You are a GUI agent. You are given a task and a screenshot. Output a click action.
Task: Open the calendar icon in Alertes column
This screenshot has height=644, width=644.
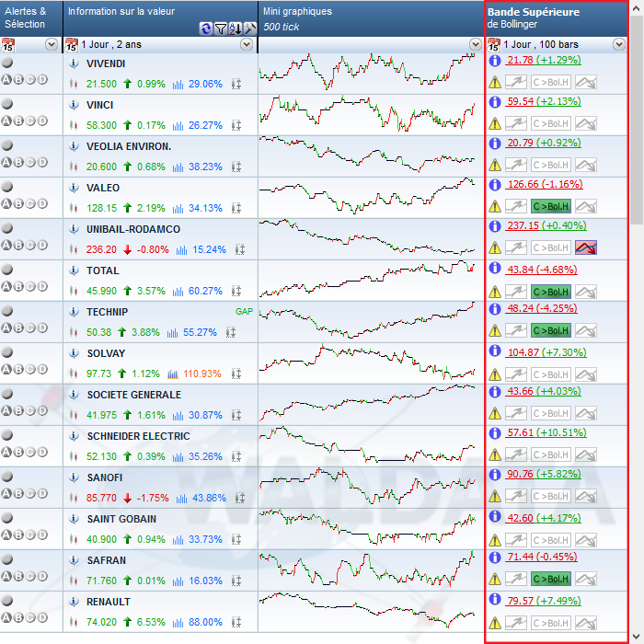click(x=7, y=44)
